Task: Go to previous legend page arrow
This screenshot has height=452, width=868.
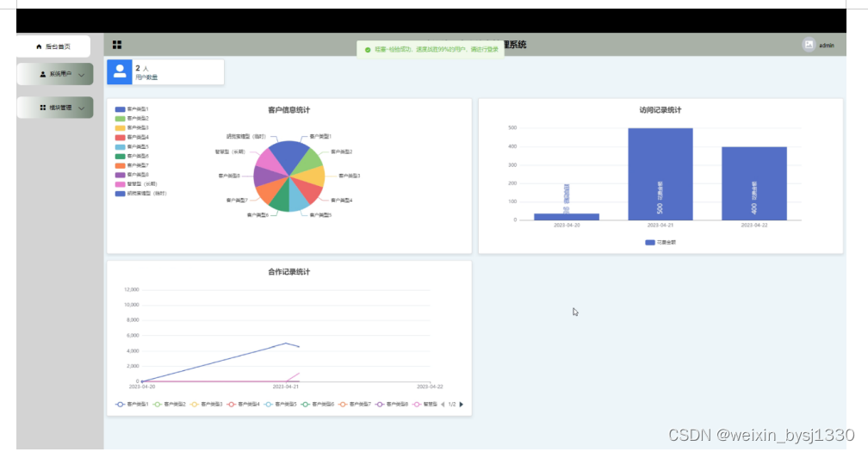Action: 443,405
